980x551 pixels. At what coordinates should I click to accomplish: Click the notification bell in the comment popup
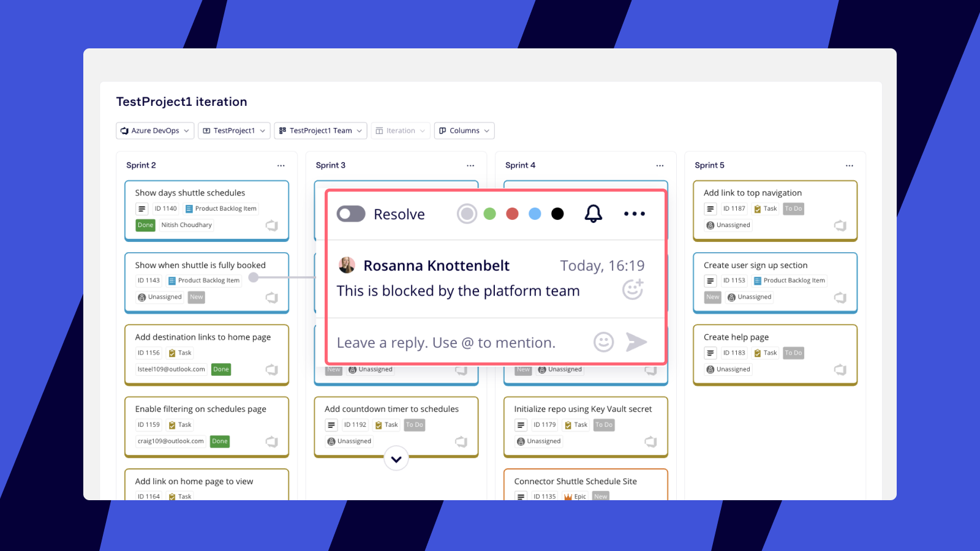[593, 214]
